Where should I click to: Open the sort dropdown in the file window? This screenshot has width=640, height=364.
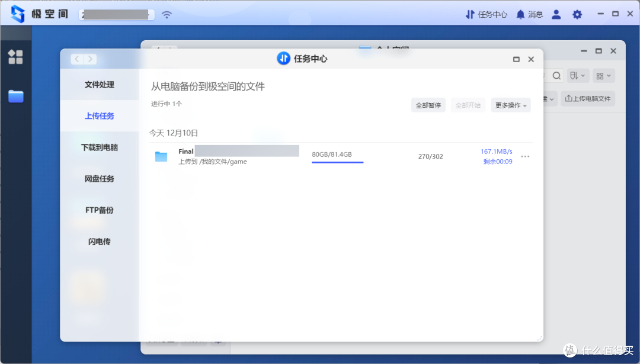click(x=578, y=76)
